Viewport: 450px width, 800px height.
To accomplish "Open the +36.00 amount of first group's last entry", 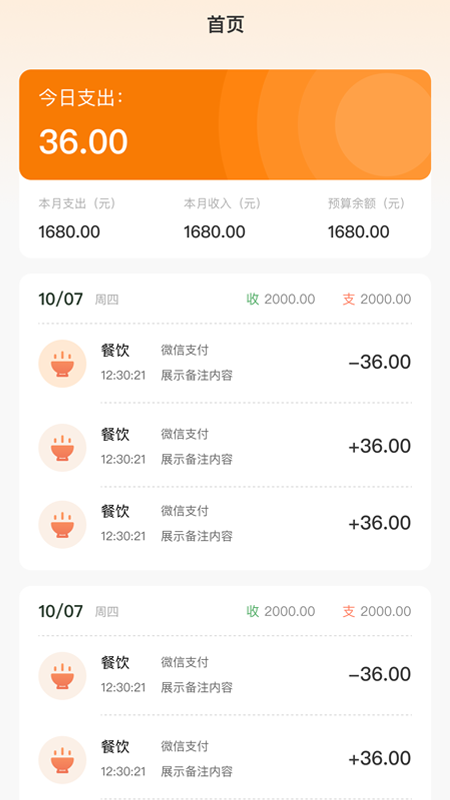I will click(x=380, y=523).
